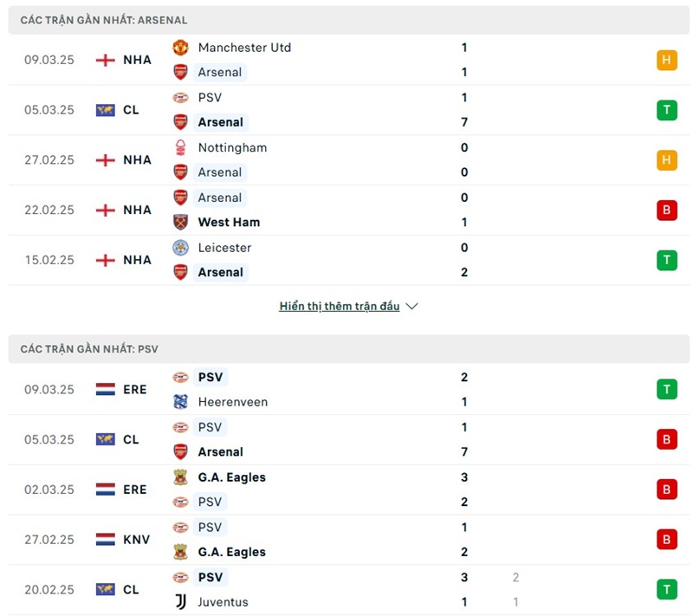Expand more matches using the chevron arrow
Screen dimensions: 693x616
[411, 307]
